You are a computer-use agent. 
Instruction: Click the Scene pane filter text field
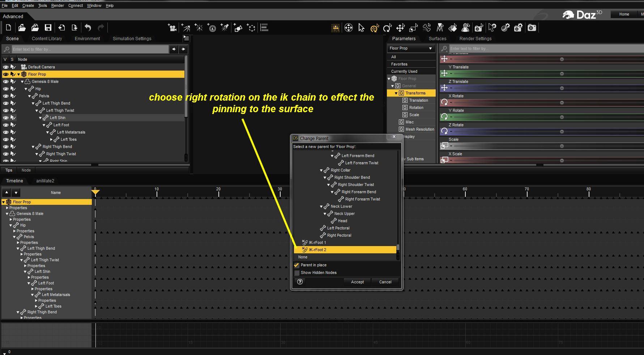click(x=90, y=49)
